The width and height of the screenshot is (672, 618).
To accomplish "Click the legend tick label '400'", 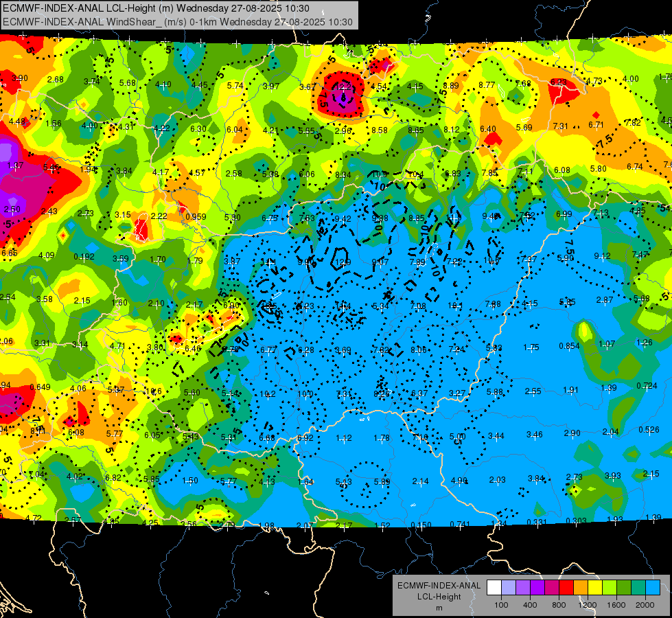I will pyautogui.click(x=530, y=605).
